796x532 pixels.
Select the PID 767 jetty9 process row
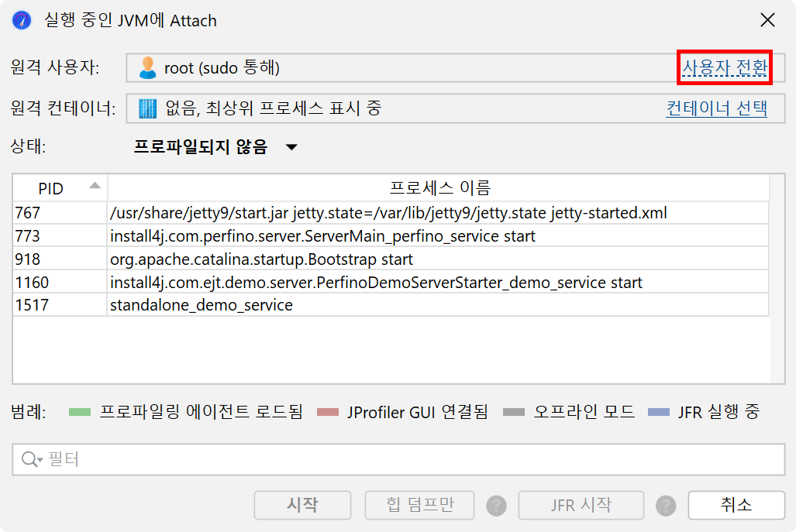(391, 213)
